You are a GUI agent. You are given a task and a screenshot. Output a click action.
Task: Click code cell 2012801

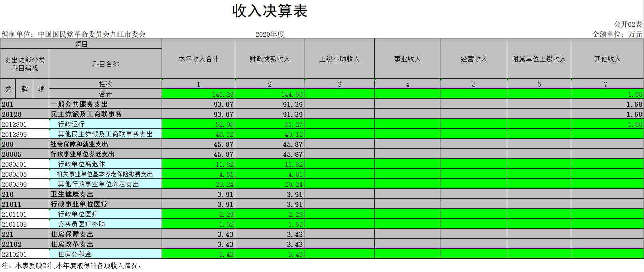tap(25, 124)
